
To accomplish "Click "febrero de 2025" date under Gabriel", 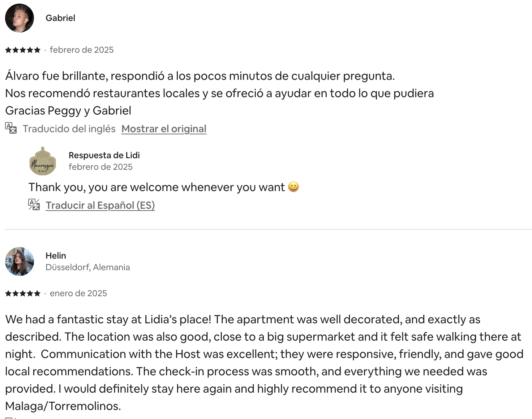I will tap(82, 50).
